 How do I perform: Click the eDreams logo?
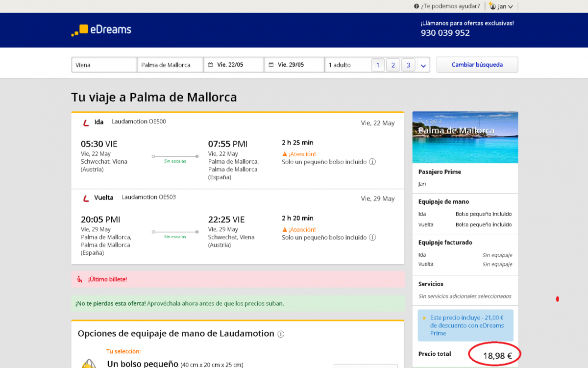pyautogui.click(x=101, y=30)
